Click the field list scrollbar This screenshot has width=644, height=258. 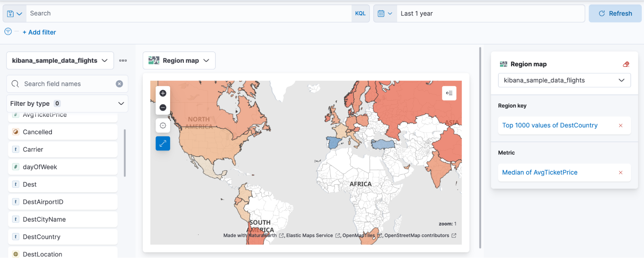pyautogui.click(x=125, y=153)
